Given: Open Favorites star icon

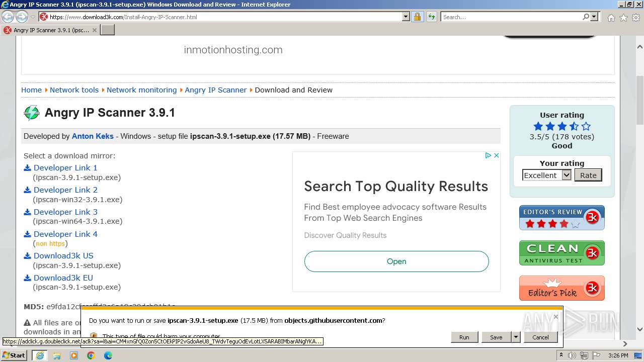Looking at the screenshot, I should (623, 18).
